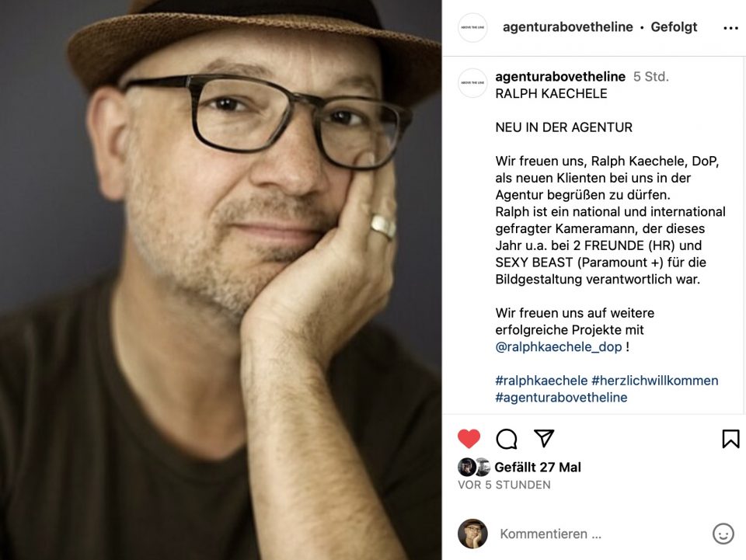Click the header agenturabovetheline profile avatar

[472, 27]
